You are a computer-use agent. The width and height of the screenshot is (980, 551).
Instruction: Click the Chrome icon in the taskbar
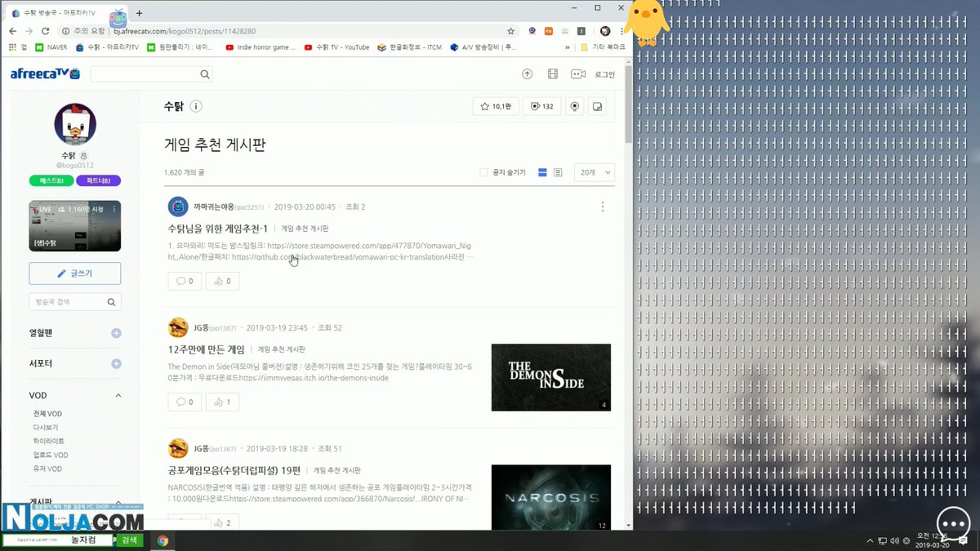point(163,540)
